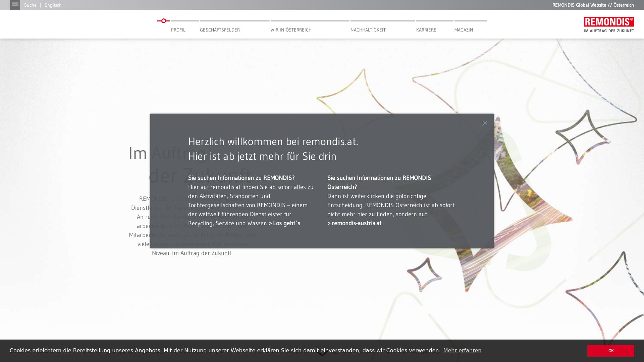Click Mehr erfahren cookie link

coord(462,351)
